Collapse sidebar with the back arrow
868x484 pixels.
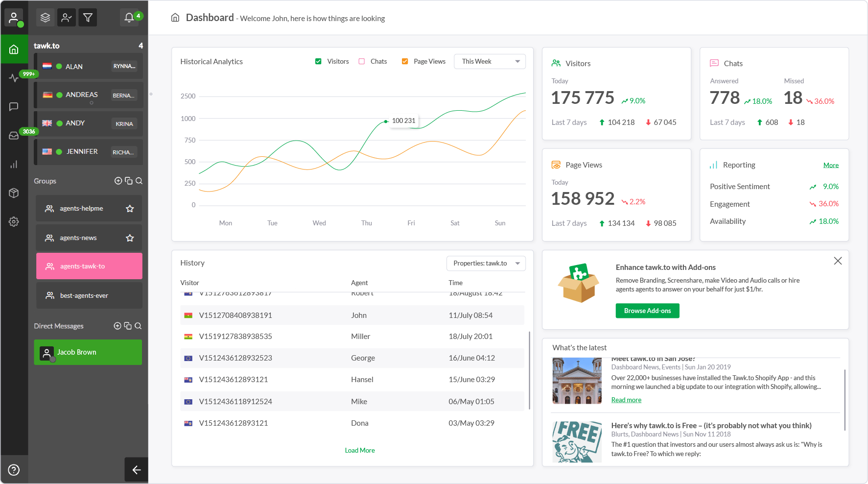[137, 470]
